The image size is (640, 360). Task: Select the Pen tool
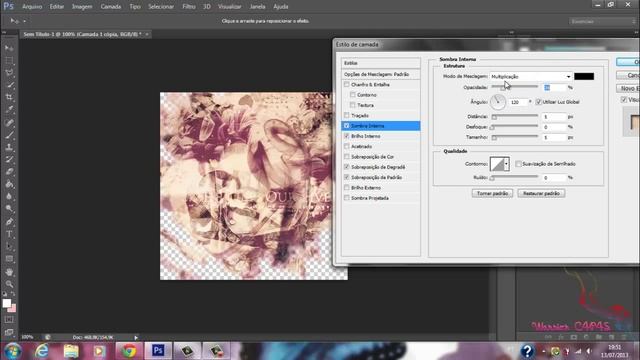click(9, 222)
